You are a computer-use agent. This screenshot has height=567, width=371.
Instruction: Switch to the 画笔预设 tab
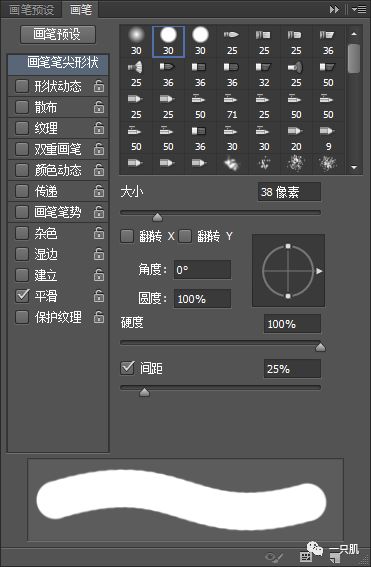pos(31,10)
